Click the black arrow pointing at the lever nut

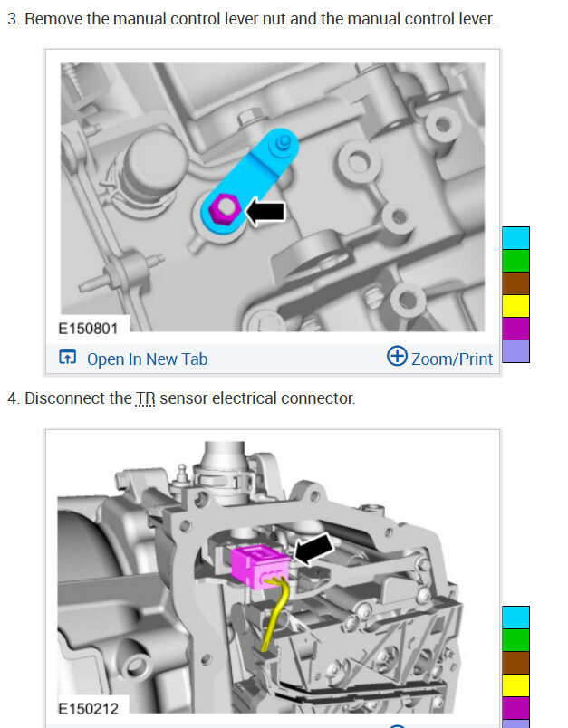[x=265, y=212]
